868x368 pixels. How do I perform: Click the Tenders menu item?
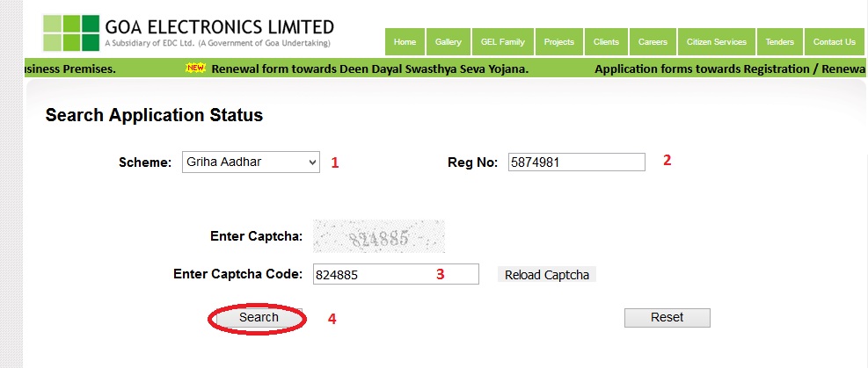(x=779, y=42)
